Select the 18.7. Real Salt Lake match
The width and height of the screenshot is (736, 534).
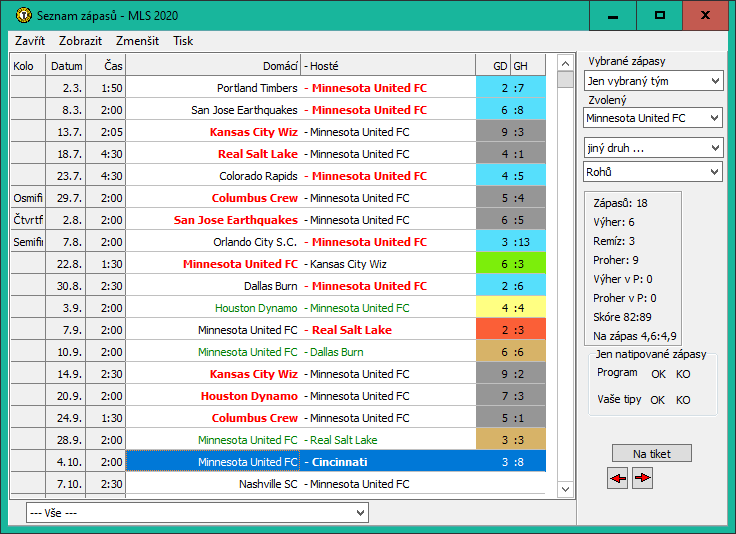(x=278, y=154)
